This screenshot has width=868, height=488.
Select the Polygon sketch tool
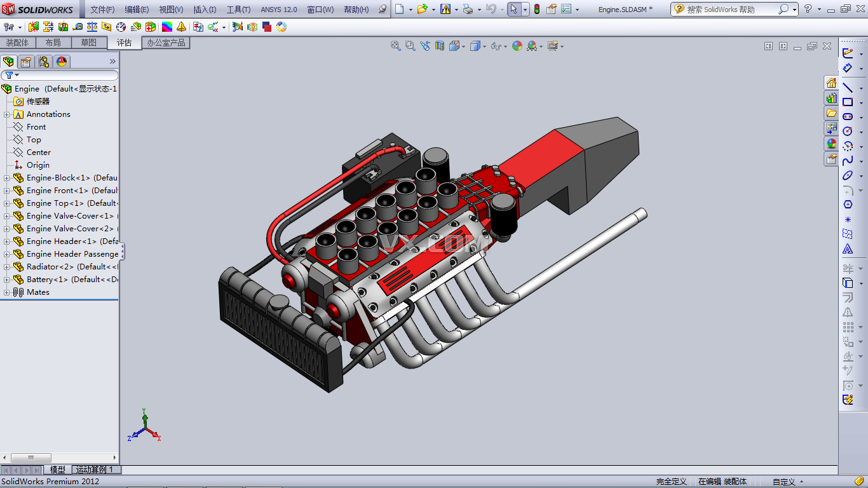coord(848,205)
